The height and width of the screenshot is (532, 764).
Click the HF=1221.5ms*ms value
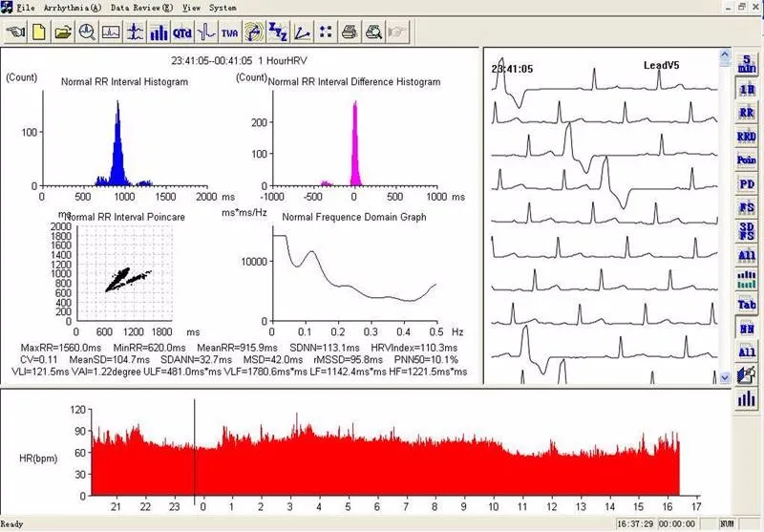(x=428, y=372)
